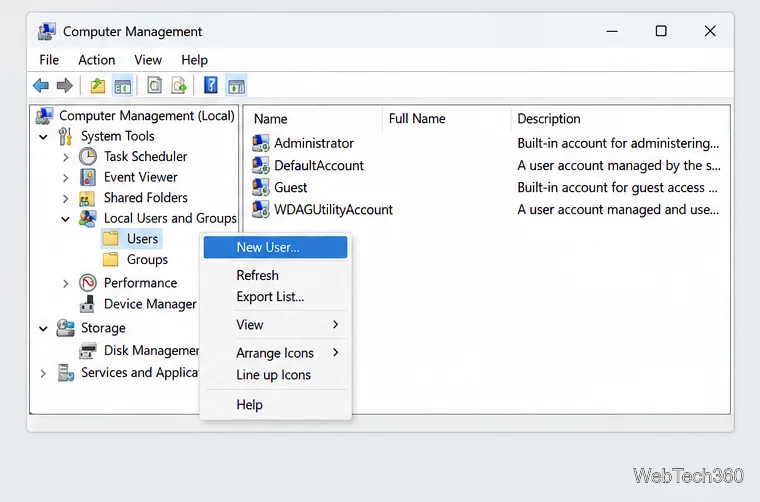Open the Action menu
Viewport: 760px width, 502px height.
tap(97, 60)
